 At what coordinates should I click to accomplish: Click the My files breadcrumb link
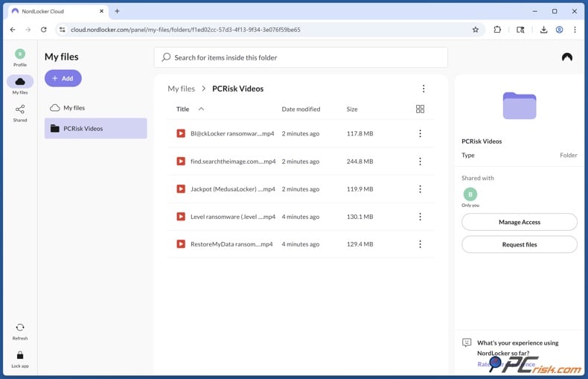point(181,89)
